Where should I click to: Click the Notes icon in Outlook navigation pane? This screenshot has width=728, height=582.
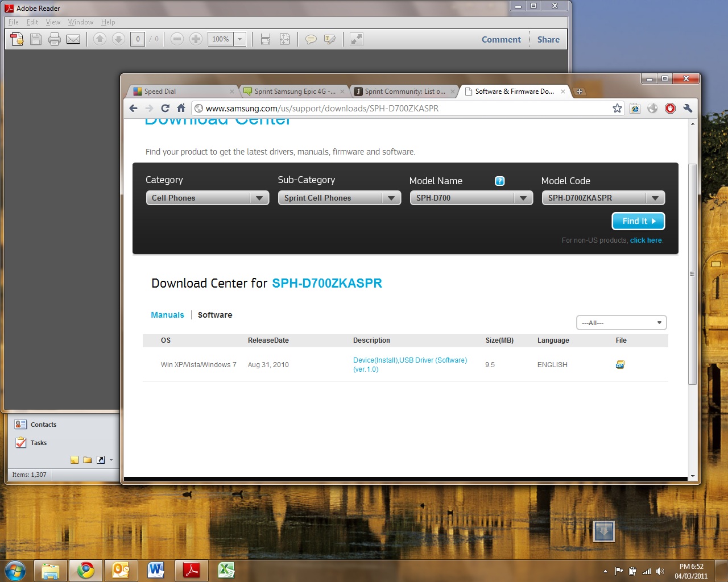pos(75,460)
